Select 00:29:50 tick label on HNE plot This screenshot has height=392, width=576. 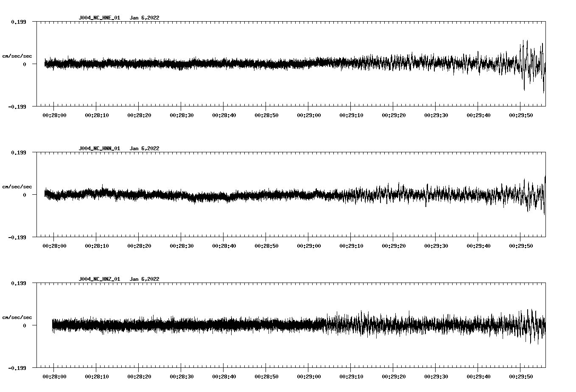click(520, 115)
